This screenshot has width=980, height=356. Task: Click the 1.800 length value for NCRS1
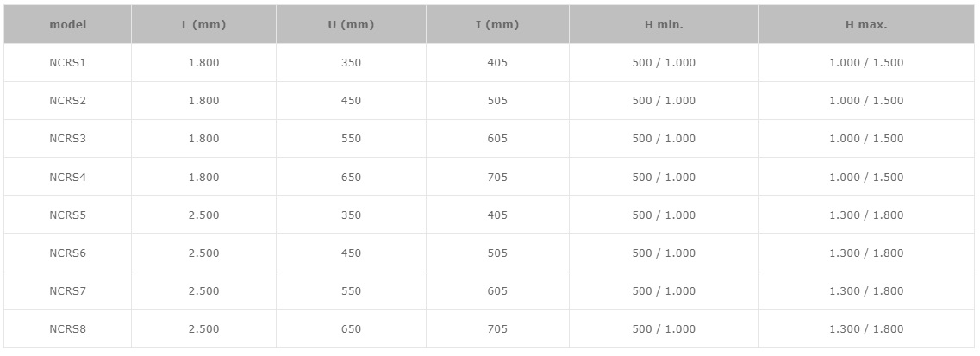[203, 62]
